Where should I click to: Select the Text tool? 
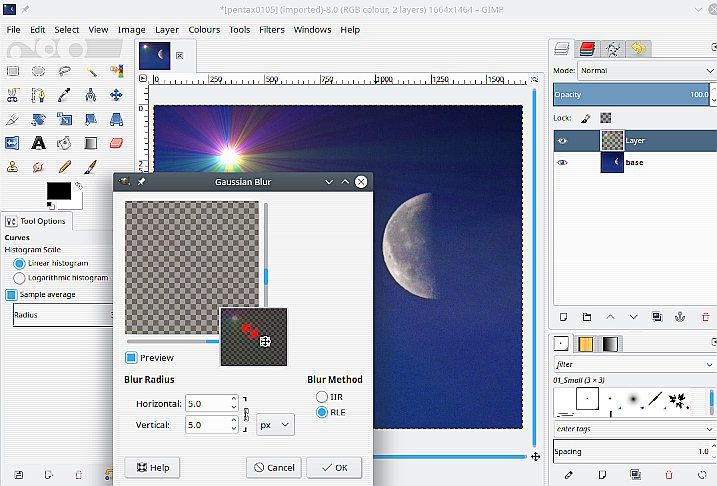(x=38, y=143)
